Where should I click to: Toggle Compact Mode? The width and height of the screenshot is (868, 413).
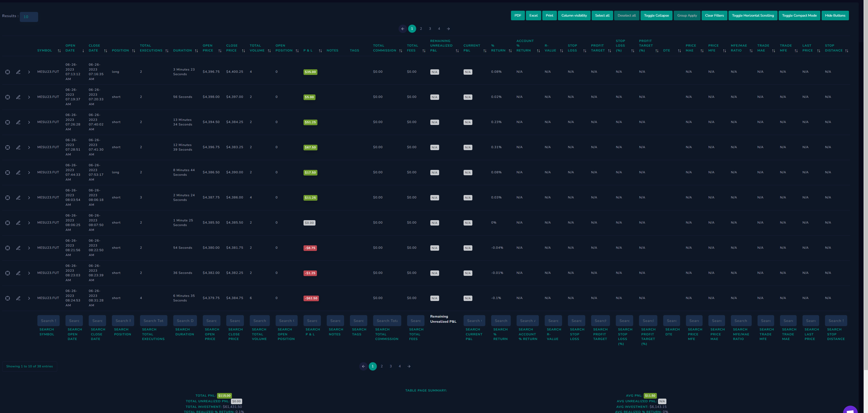[x=799, y=15]
